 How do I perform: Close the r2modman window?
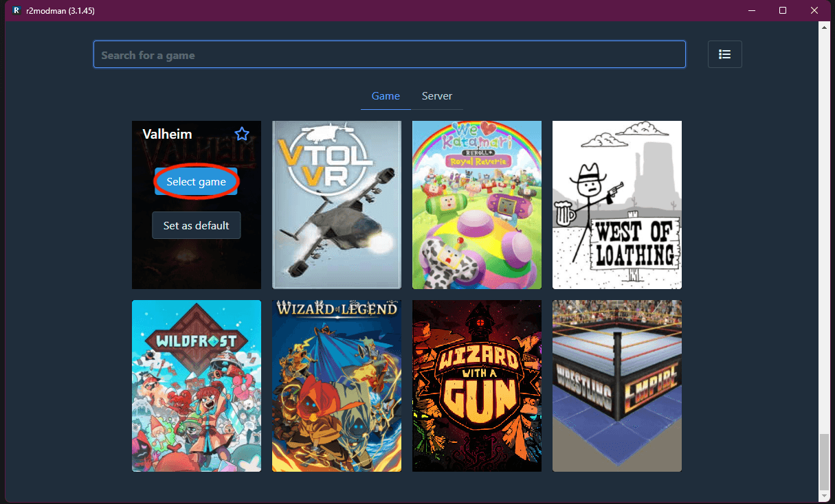point(814,10)
